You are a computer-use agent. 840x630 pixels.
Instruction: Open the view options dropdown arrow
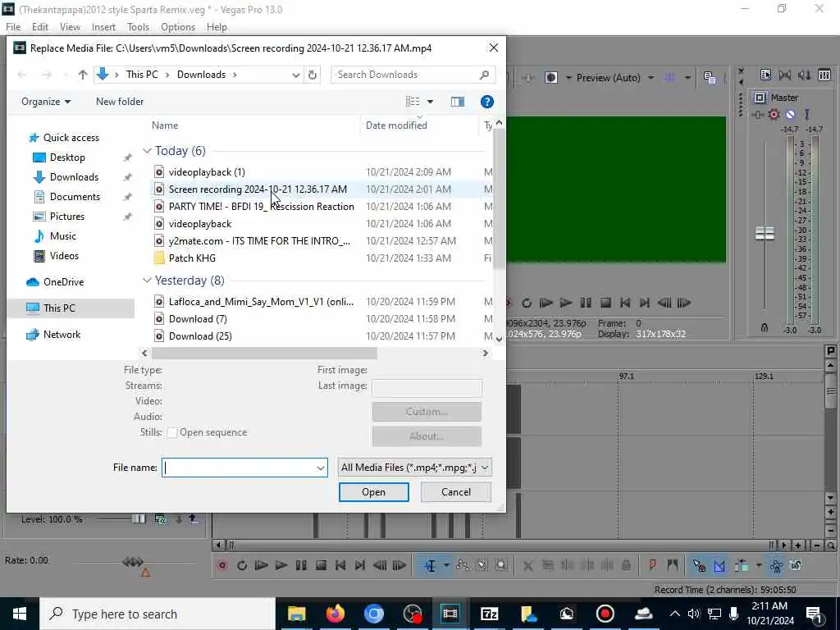click(x=430, y=101)
